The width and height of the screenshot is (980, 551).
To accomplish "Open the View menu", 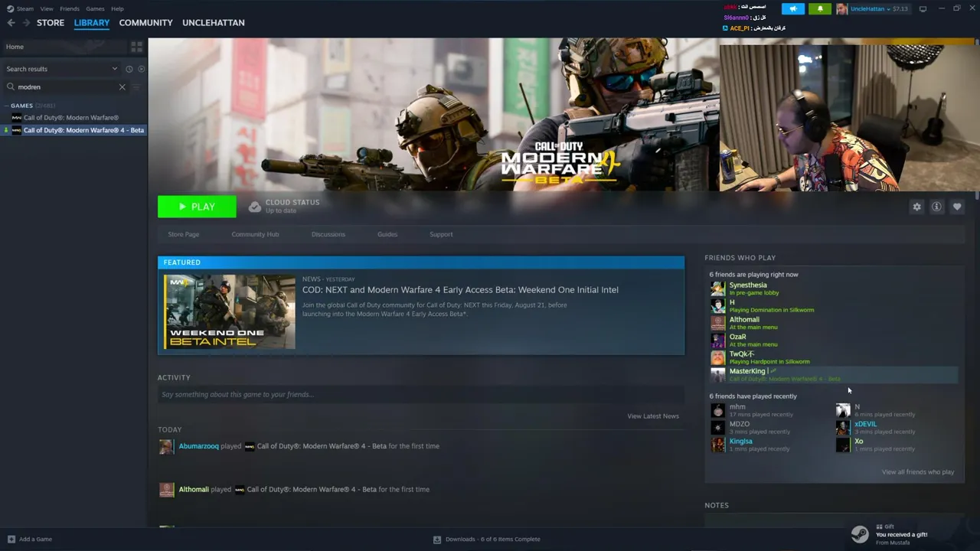I will pyautogui.click(x=47, y=9).
